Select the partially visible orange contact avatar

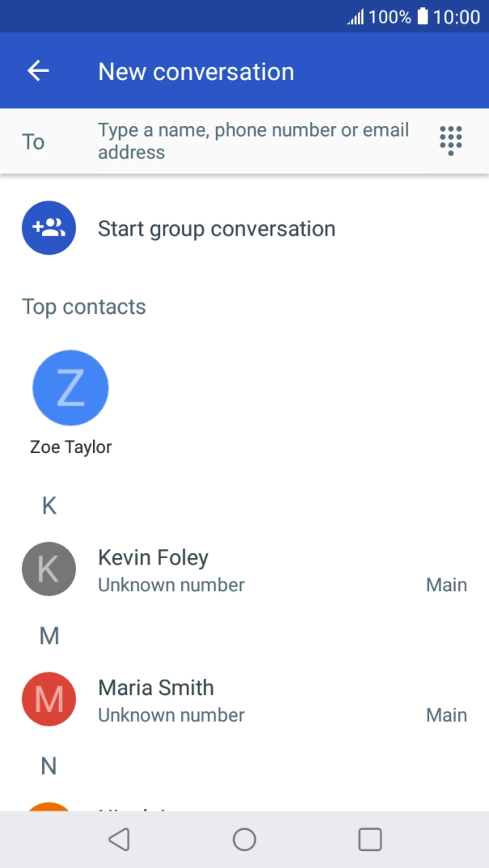point(49,807)
